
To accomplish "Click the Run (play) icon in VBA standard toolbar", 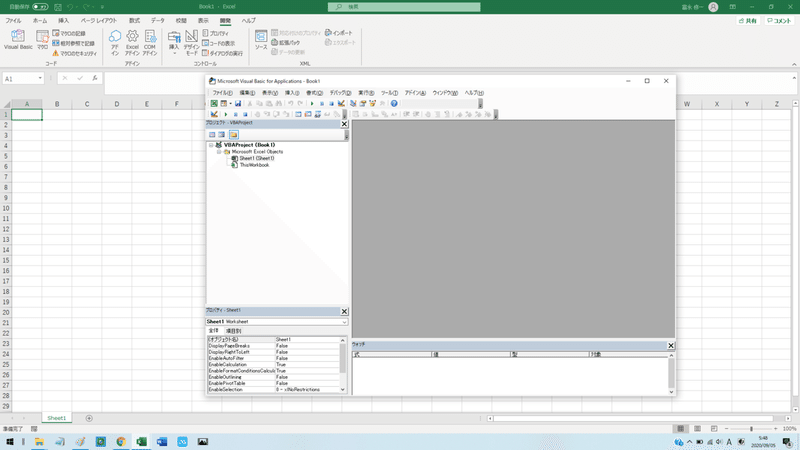I will tap(312, 104).
